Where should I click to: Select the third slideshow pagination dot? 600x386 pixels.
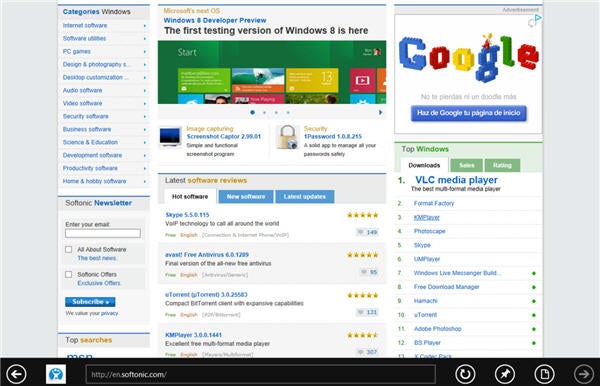276,112
